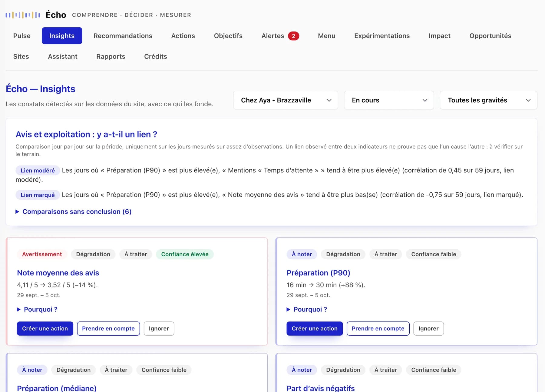This screenshot has width=545, height=392.
Task: Select the Insights tab
Action: [x=62, y=36]
